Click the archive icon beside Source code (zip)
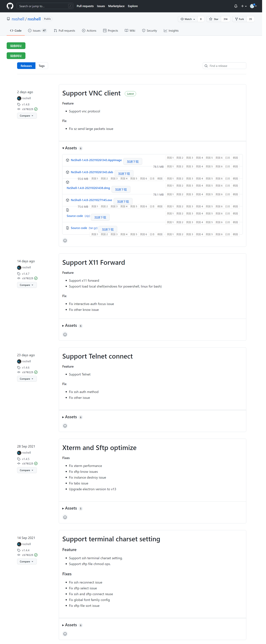266x644 pixels. tap(67, 210)
